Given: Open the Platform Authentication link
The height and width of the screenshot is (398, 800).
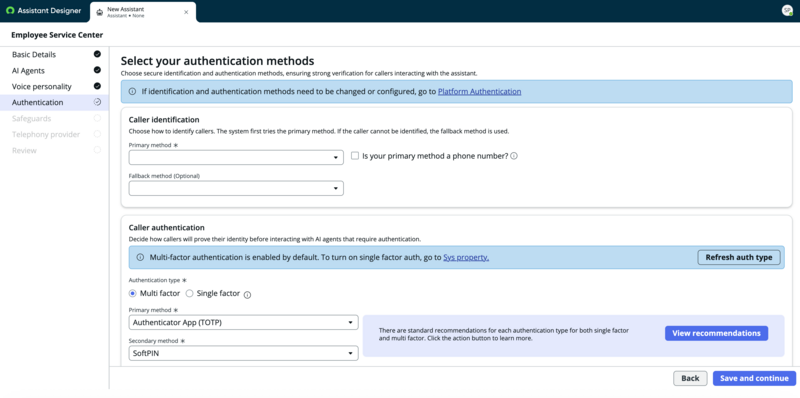Looking at the screenshot, I should 480,92.
